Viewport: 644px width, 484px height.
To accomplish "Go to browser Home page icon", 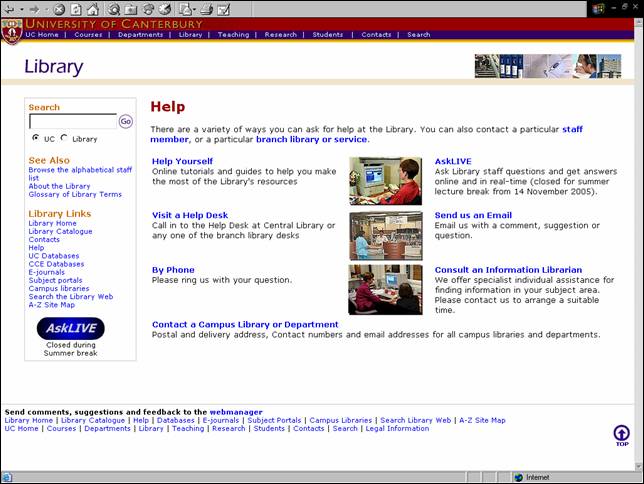I will tap(93, 9).
